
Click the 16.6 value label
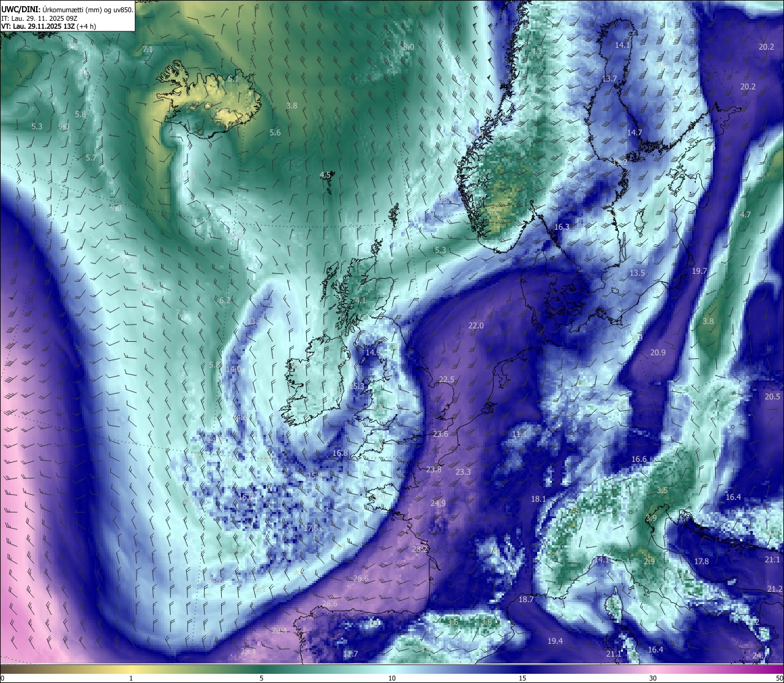[x=639, y=459]
